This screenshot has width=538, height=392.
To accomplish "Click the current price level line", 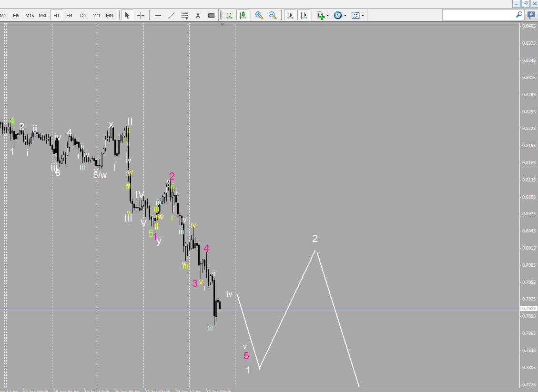I will 334,309.
